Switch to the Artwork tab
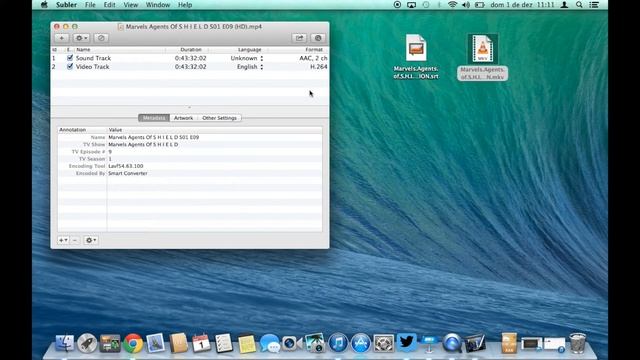This screenshot has width=640, height=360. (183, 118)
